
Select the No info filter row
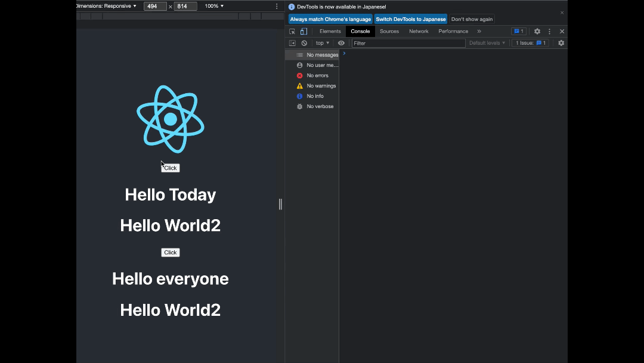coord(312,96)
